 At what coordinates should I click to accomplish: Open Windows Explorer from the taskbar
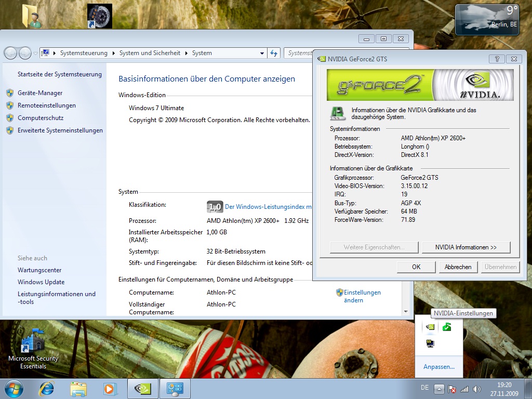pyautogui.click(x=78, y=389)
